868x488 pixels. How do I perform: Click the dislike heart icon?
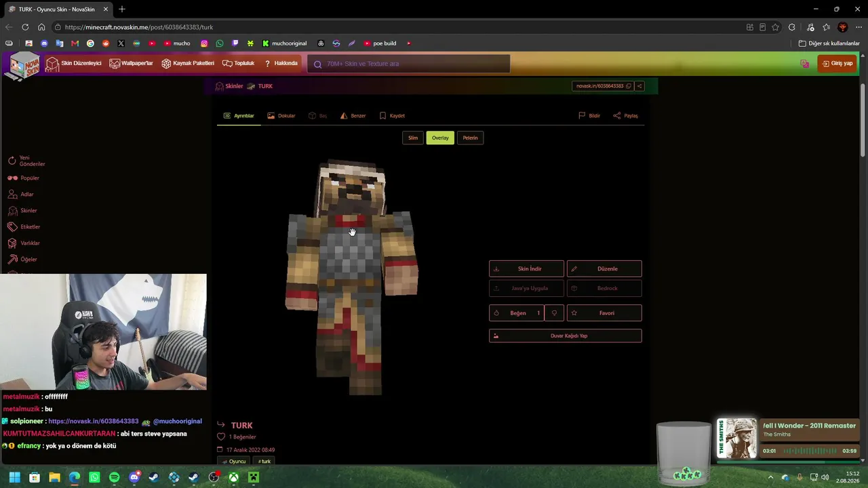[554, 313]
